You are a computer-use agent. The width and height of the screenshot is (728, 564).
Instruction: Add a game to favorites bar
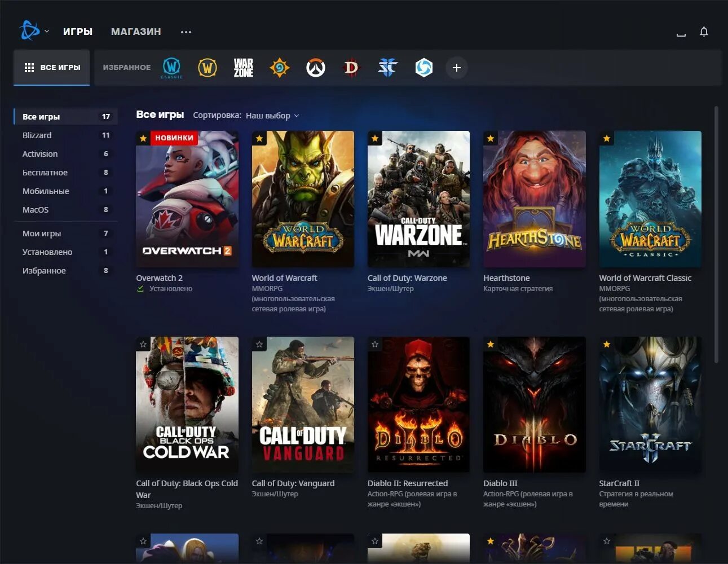click(457, 68)
